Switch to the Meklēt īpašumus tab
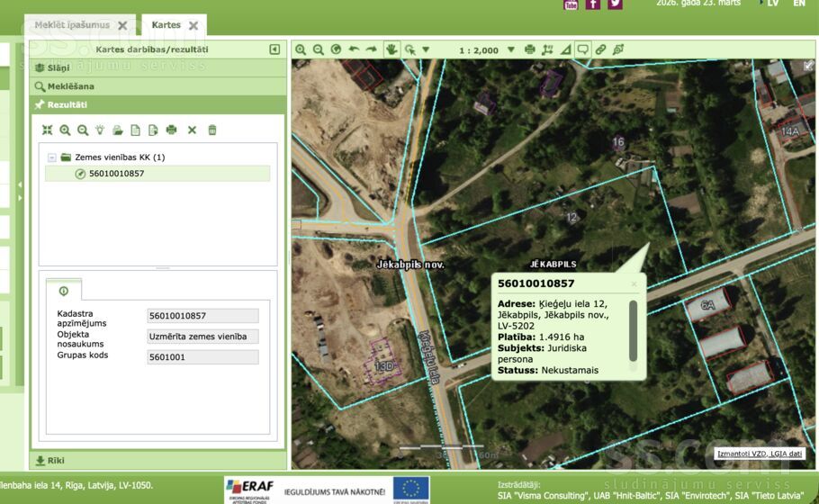 72,25
